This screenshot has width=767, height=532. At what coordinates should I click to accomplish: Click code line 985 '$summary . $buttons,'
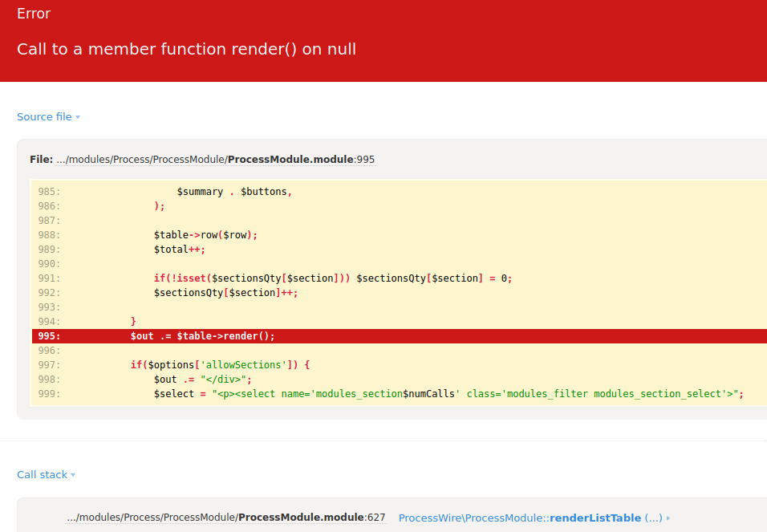tap(233, 192)
